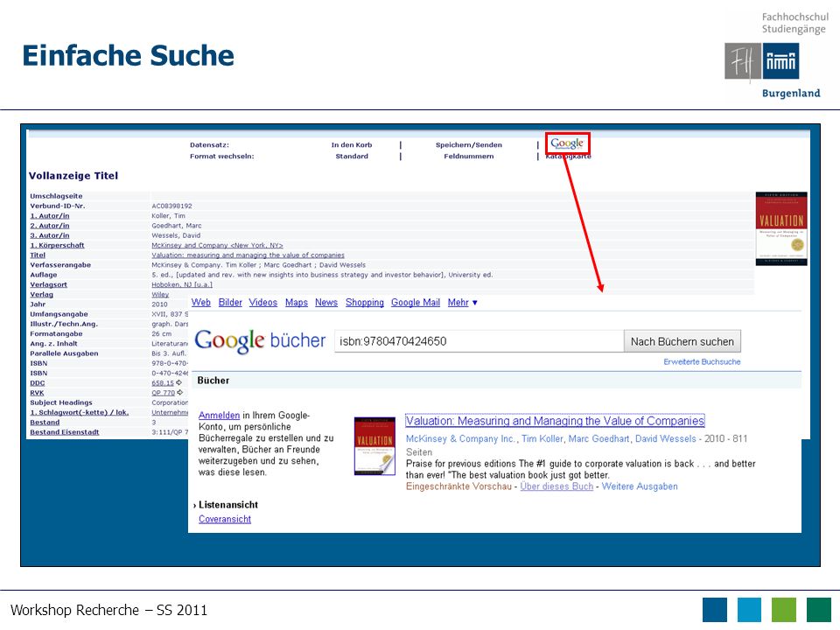Click author Marc Goedhart in Google result
The image size is (840, 630).
coord(598,438)
